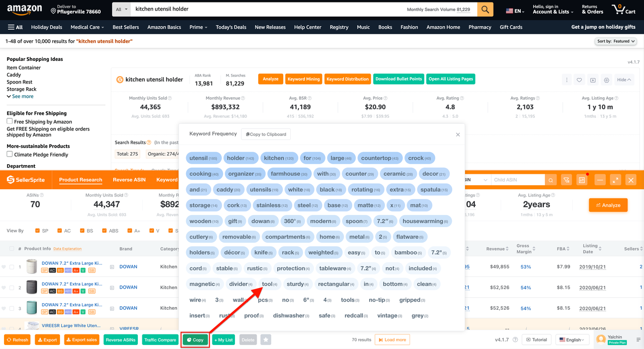Toggle the ABS view-by checkbox
Image resolution: width=644 pixels, height=349 pixels.
[105, 231]
